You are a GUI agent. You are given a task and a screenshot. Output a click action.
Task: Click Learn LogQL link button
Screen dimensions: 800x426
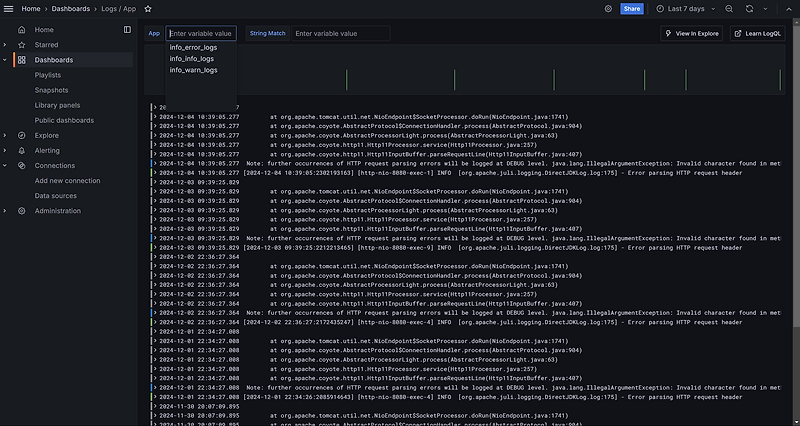(758, 33)
